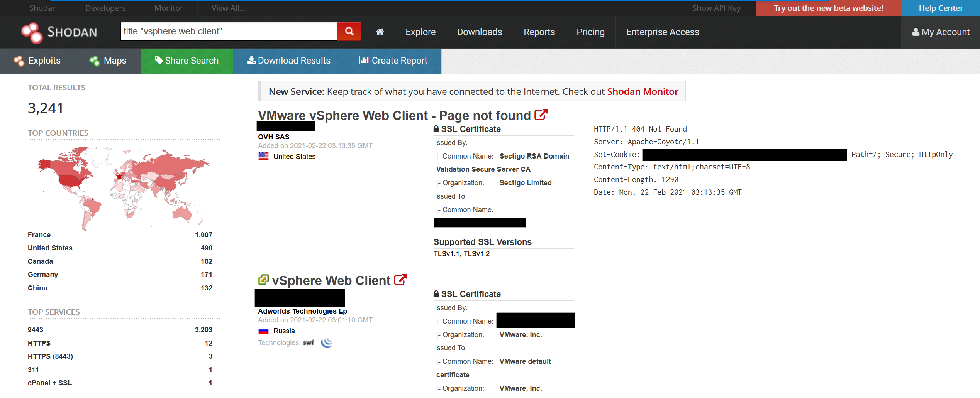The width and height of the screenshot is (980, 398).
Task: Click the world map of top countries
Action: point(124,188)
